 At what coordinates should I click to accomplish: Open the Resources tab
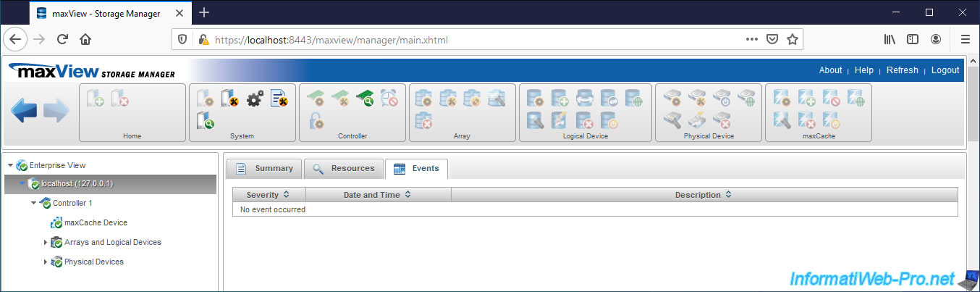pyautogui.click(x=343, y=168)
